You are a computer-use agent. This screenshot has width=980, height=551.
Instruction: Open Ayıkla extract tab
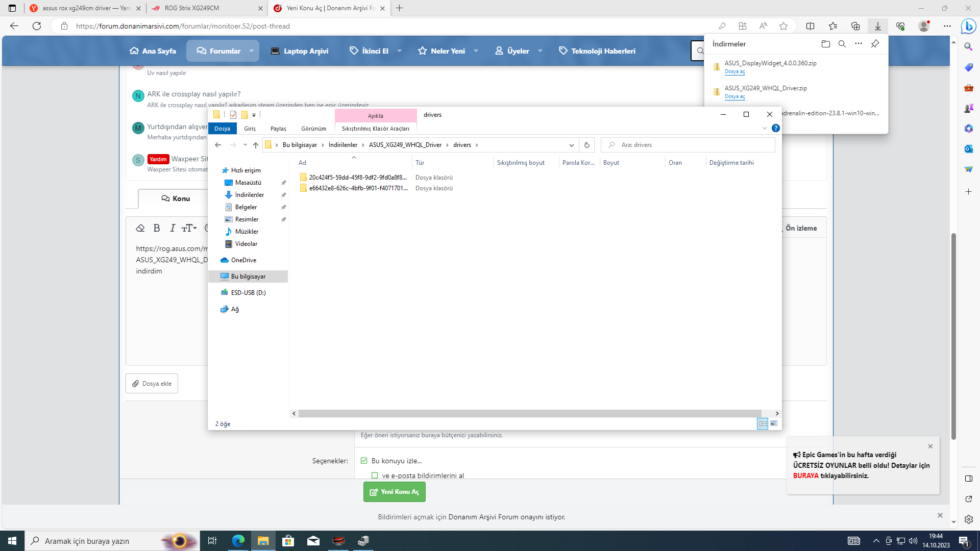point(376,116)
